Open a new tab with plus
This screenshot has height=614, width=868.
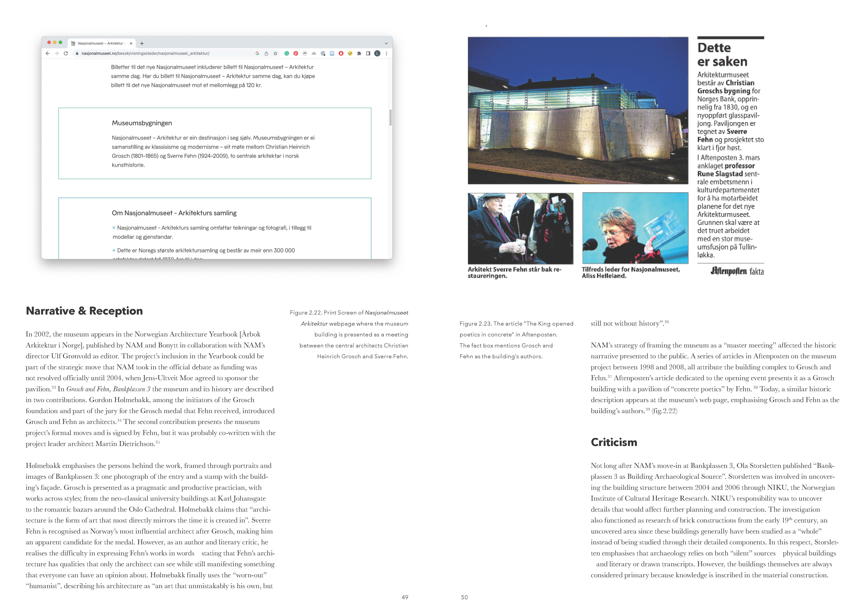142,43
